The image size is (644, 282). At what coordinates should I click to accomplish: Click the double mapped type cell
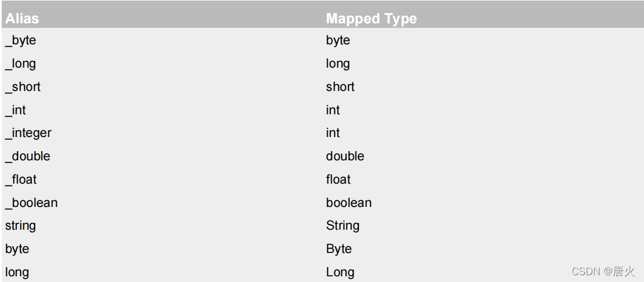345,156
